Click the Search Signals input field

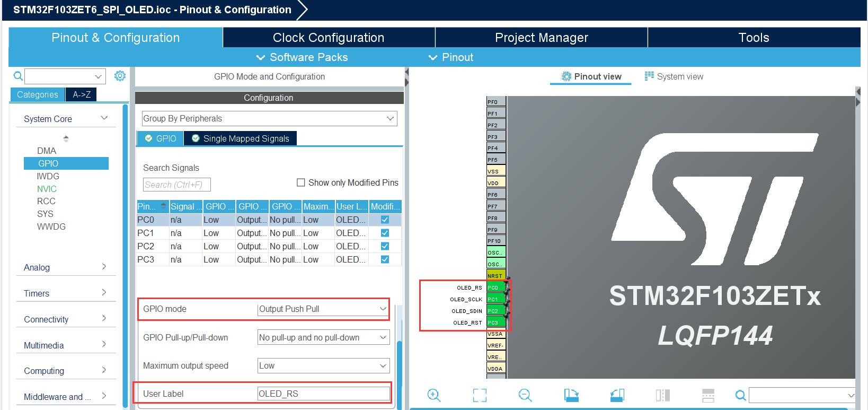click(x=177, y=185)
